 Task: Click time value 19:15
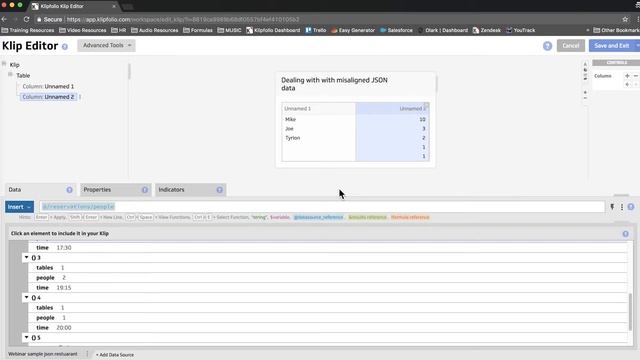(64, 288)
